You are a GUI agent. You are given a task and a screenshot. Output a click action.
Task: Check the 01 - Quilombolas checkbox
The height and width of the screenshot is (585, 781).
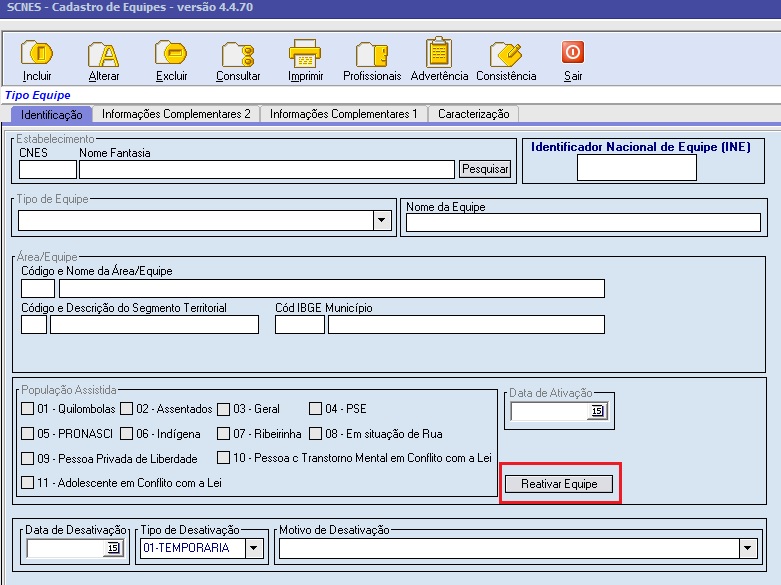click(x=28, y=409)
